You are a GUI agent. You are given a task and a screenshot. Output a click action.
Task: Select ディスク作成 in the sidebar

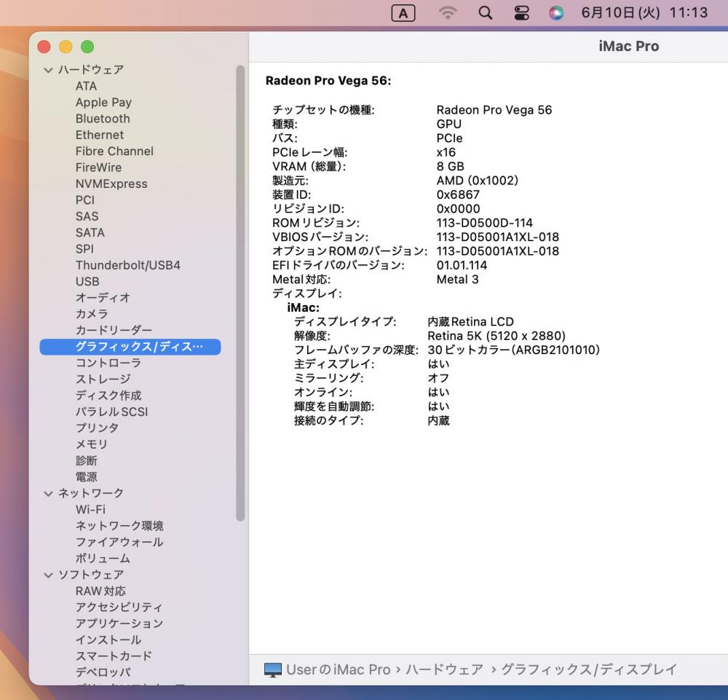[108, 396]
